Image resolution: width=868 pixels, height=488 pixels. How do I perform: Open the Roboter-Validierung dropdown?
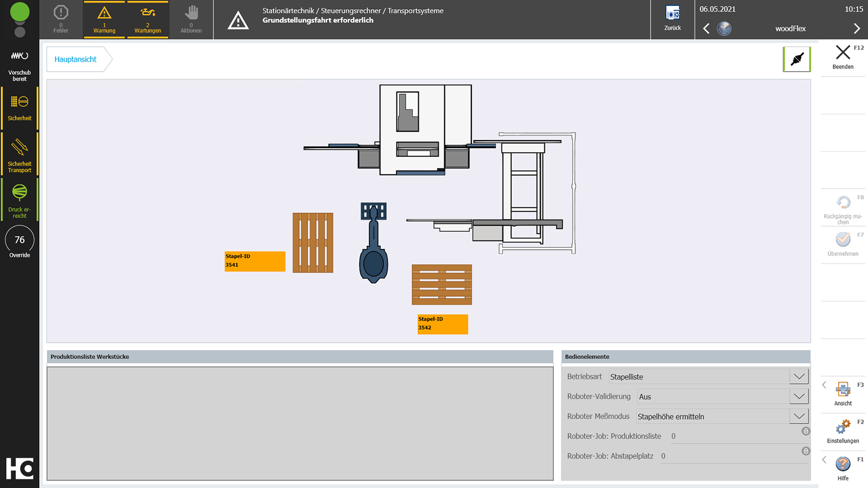(799, 397)
